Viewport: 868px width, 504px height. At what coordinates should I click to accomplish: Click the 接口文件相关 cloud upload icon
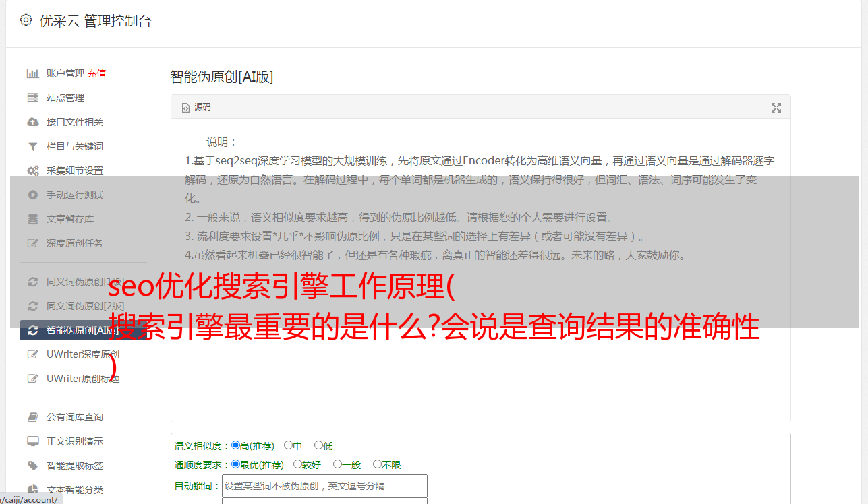pyautogui.click(x=32, y=122)
